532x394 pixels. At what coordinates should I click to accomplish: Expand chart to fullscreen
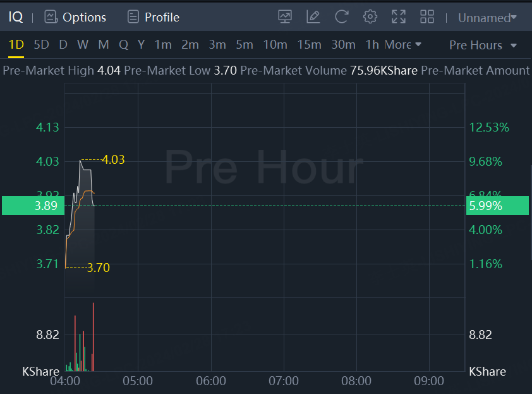click(x=399, y=17)
